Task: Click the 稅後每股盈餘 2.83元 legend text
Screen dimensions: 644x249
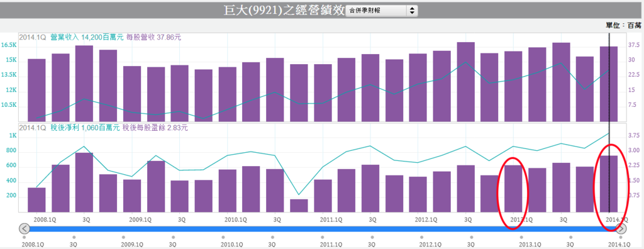Action: [155, 128]
